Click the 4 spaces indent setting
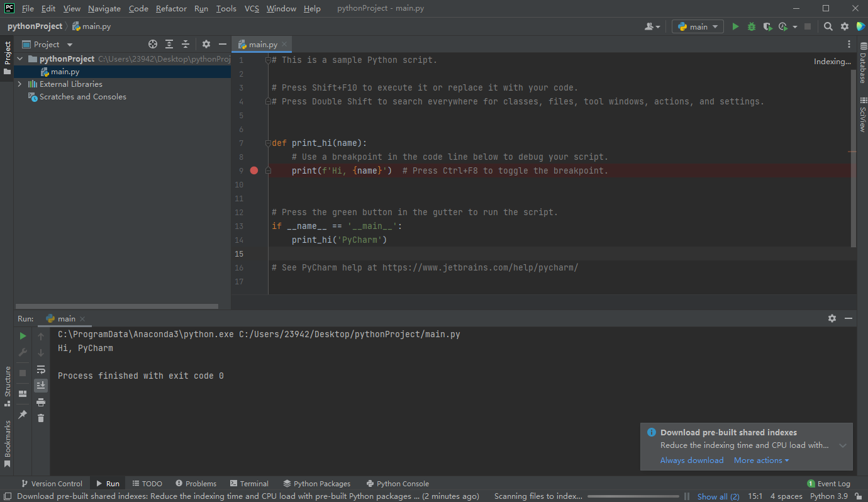This screenshot has height=502, width=868. point(786,496)
